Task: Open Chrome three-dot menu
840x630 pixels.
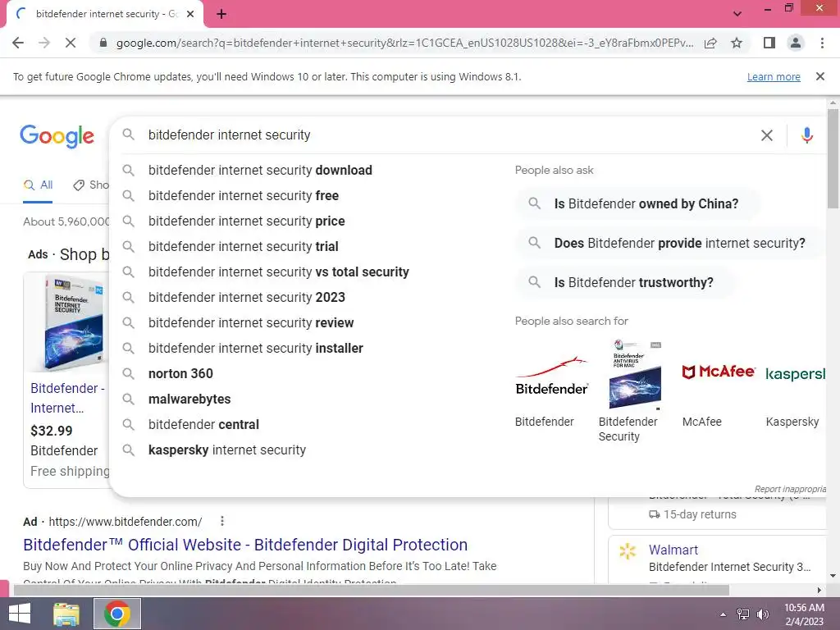Action: click(x=822, y=43)
